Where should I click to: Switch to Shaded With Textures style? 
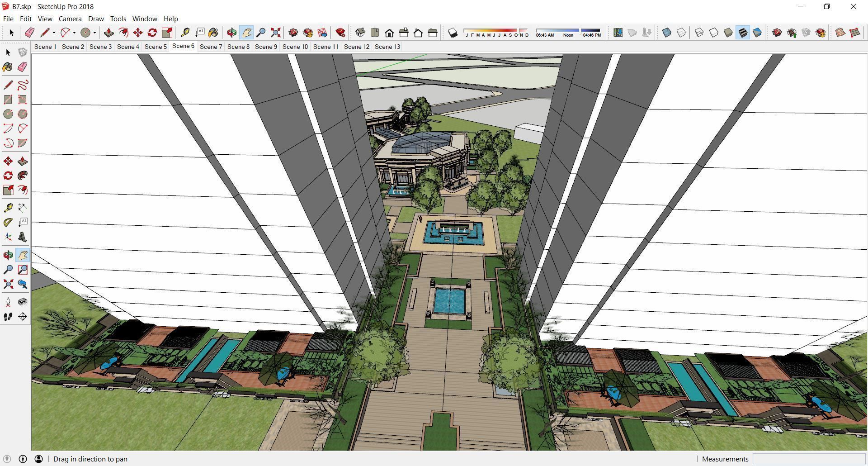742,33
